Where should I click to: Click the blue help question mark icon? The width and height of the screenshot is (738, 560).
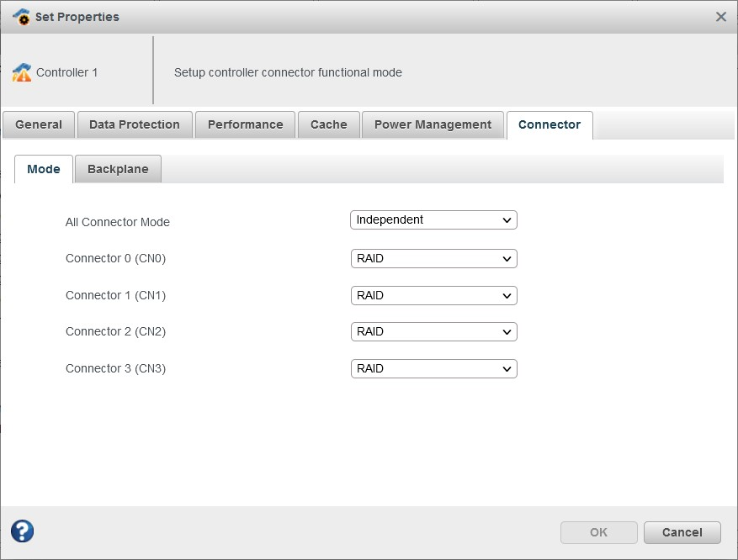pos(22,531)
